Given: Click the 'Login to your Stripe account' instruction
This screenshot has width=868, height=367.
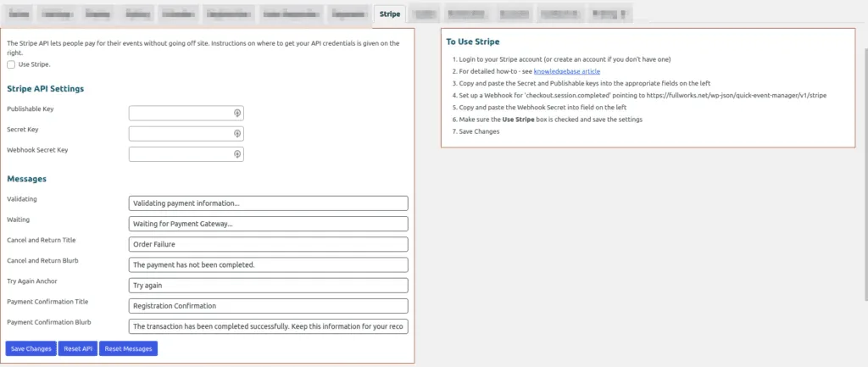Looking at the screenshot, I should click(565, 59).
